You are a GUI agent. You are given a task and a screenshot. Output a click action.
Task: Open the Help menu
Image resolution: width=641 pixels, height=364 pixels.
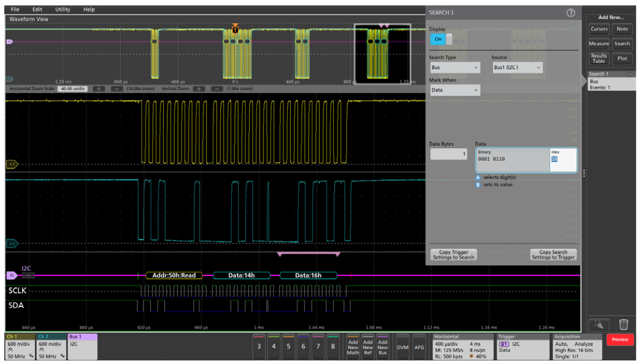click(91, 9)
